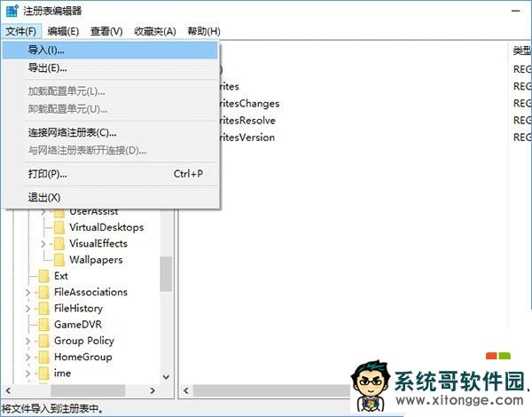Click the FileHistory folder icon
Viewport: 532px width, 417px height.
point(44,309)
